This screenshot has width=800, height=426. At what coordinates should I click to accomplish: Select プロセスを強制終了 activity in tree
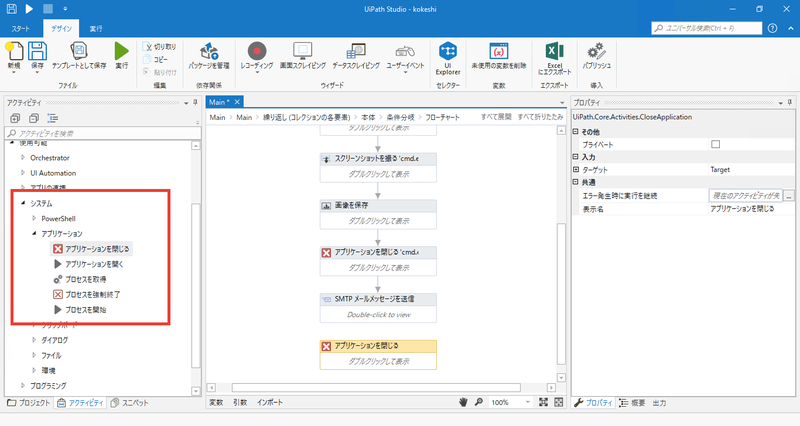pos(87,295)
